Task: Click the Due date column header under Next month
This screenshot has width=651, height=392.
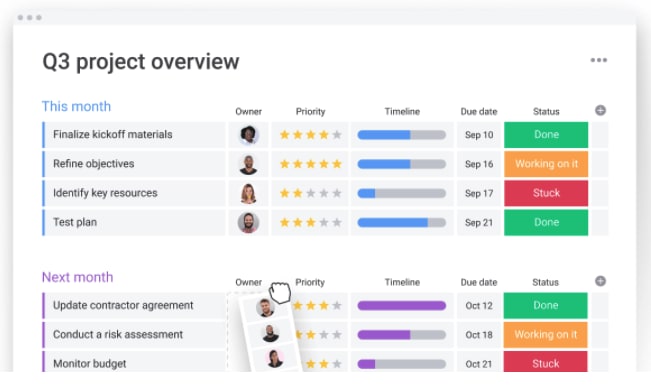Action: click(x=479, y=282)
